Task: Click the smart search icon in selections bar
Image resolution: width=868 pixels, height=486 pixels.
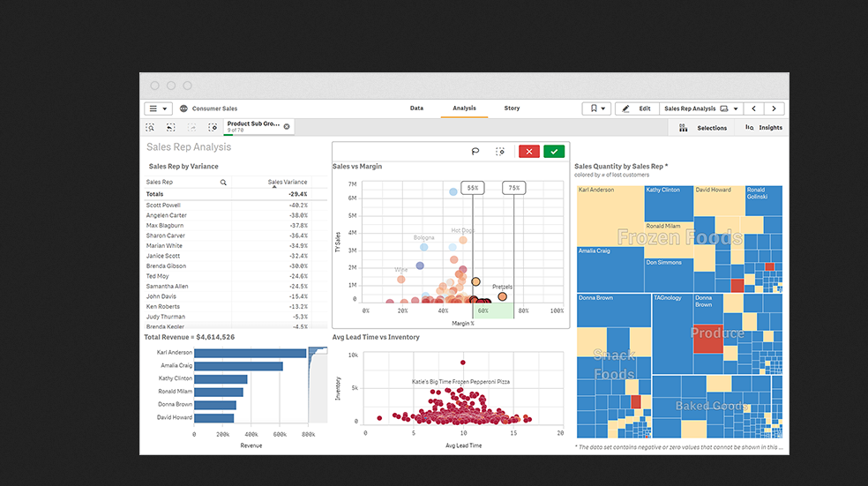Action: (152, 127)
